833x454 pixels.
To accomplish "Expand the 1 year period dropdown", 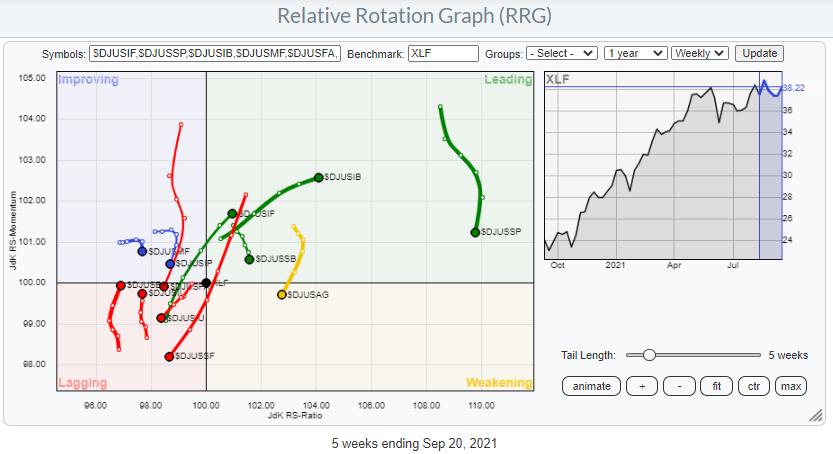I will pos(637,53).
